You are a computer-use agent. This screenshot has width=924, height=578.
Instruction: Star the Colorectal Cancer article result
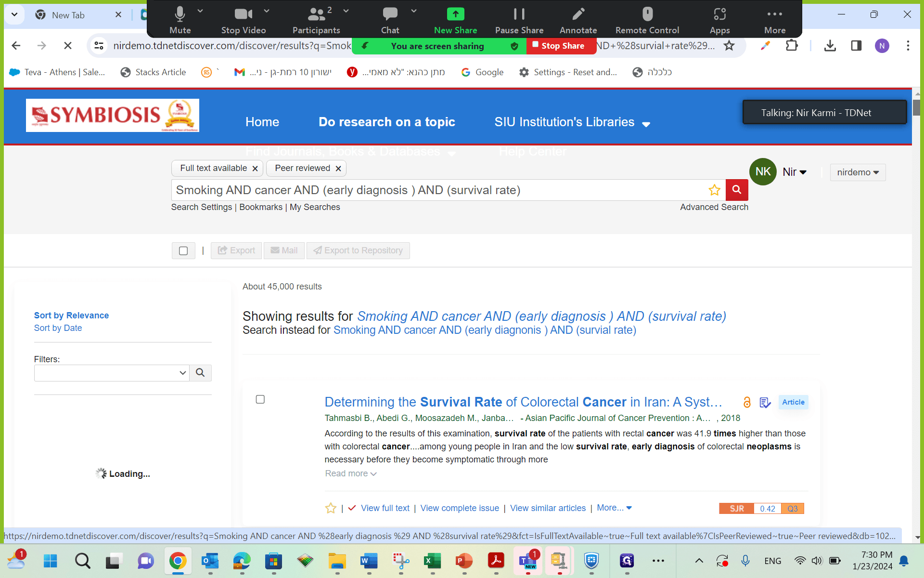[331, 508]
